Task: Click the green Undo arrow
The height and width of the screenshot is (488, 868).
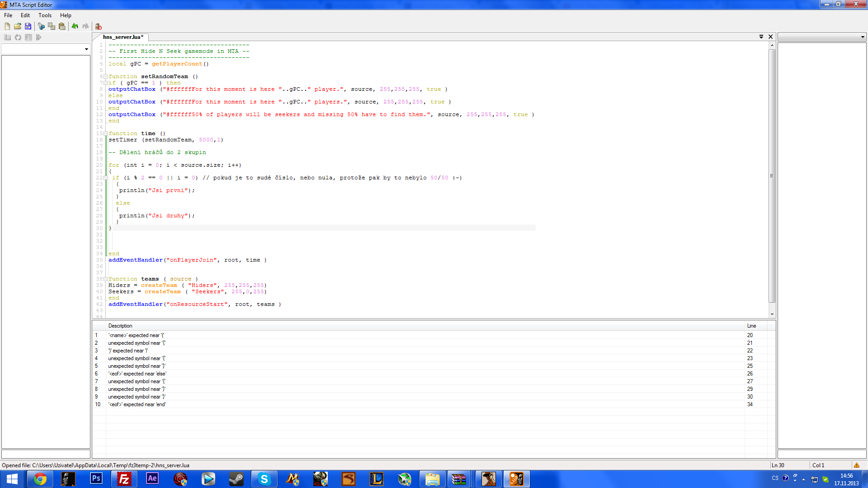Action: [x=75, y=26]
